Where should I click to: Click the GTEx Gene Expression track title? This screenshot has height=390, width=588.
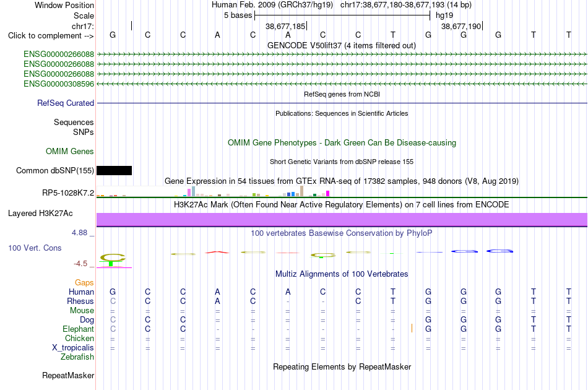pyautogui.click(x=342, y=181)
